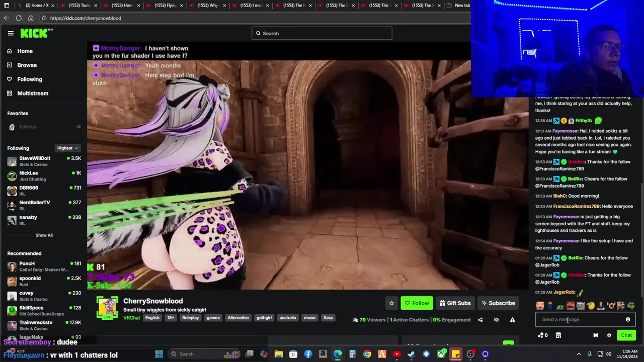Image resolution: width=644 pixels, height=362 pixels.
Task: Toggle the Favorites edit icon
Action: [x=78, y=127]
